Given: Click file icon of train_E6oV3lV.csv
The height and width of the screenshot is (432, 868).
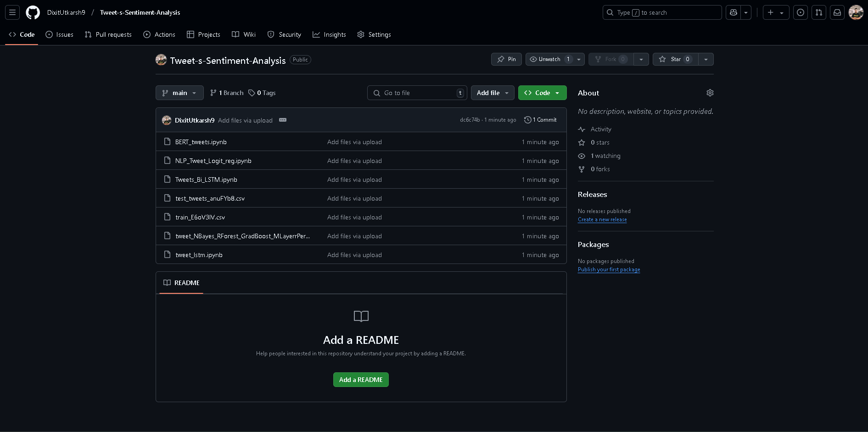Looking at the screenshot, I should pyautogui.click(x=168, y=217).
